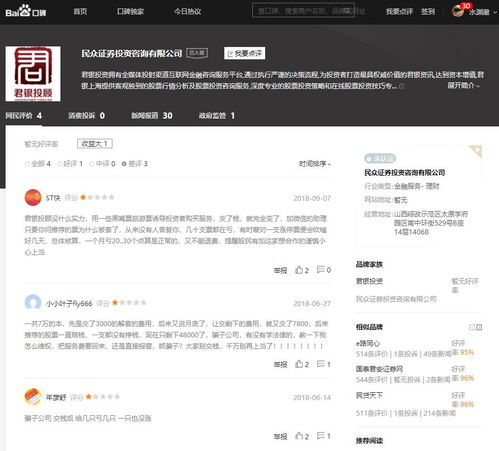Click the 推荐阅读 section heading

369,441
